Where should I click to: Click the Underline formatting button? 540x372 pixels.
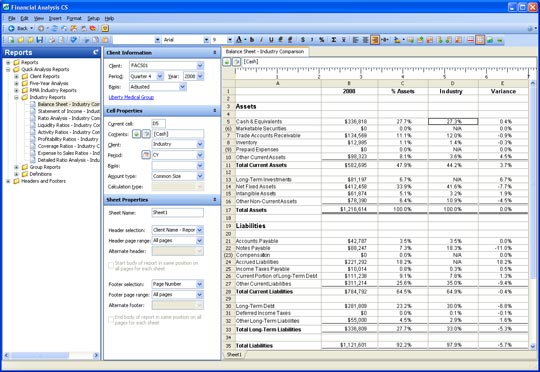[x=271, y=40]
